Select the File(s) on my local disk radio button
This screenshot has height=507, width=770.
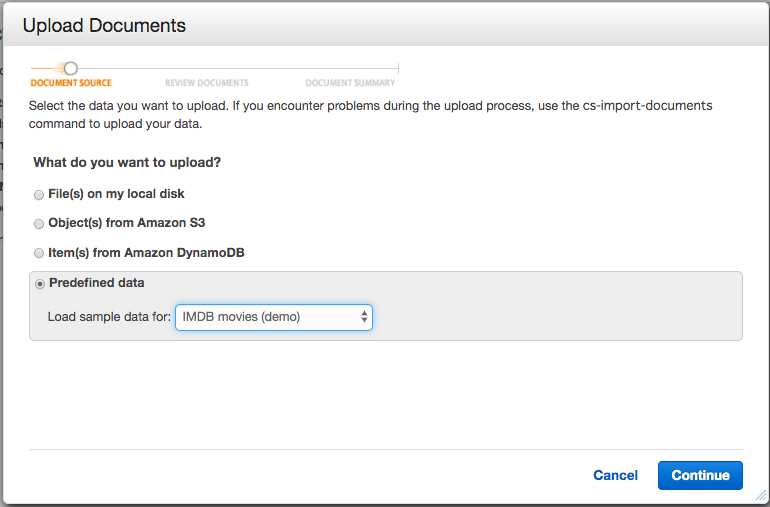pos(39,195)
